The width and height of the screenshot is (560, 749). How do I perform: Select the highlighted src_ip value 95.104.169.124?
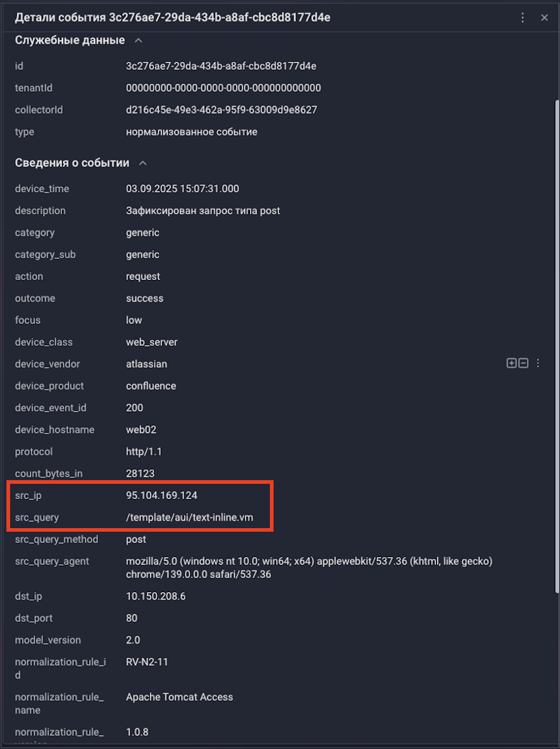(162, 495)
